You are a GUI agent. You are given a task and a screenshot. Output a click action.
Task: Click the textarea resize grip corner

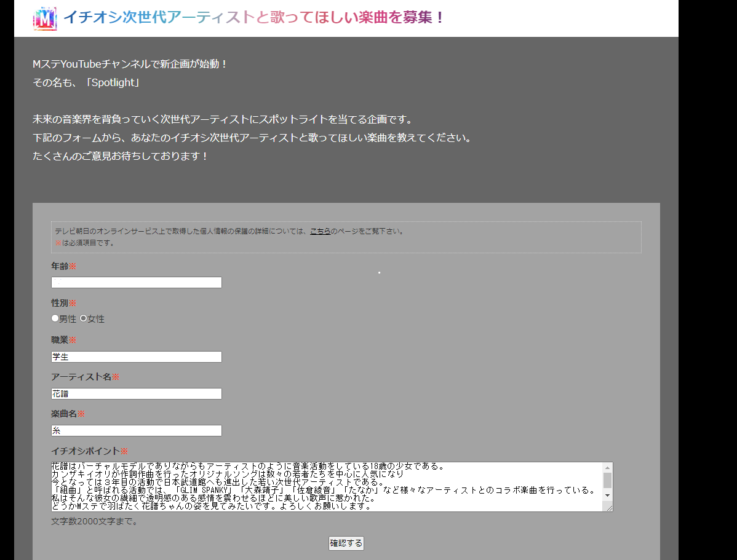point(609,507)
